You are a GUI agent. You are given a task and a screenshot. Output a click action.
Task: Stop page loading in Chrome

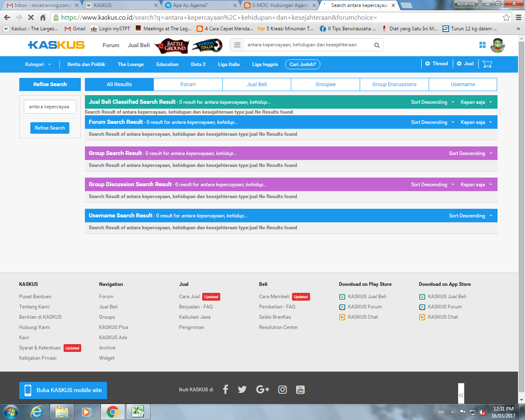point(31,18)
